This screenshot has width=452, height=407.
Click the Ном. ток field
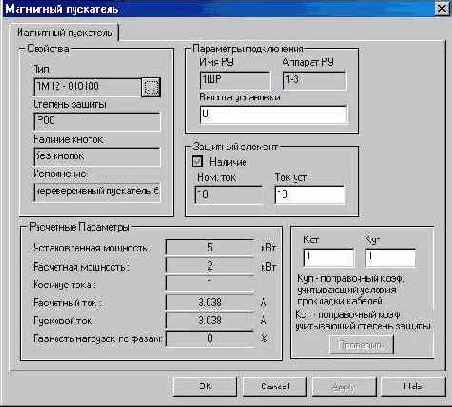tap(229, 195)
